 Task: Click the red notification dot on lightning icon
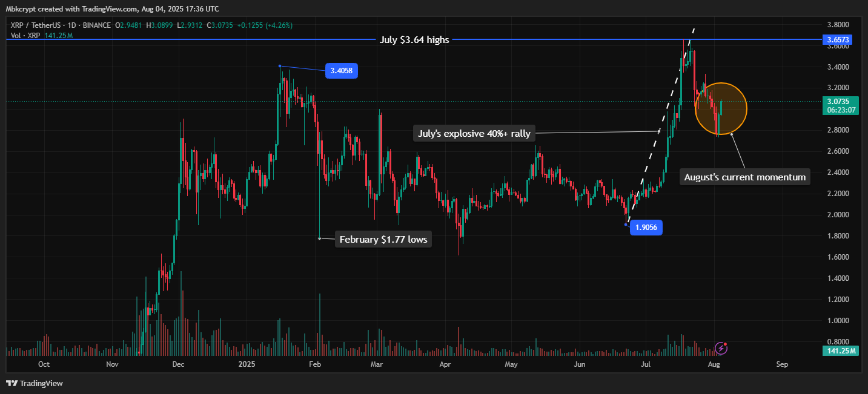[x=725, y=344]
